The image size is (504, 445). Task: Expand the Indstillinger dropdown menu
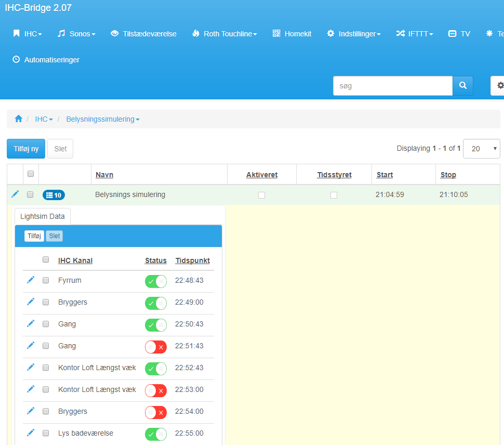click(353, 34)
